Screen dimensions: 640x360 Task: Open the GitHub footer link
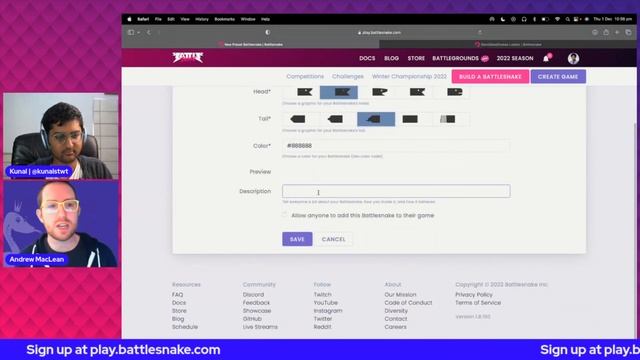(252, 319)
